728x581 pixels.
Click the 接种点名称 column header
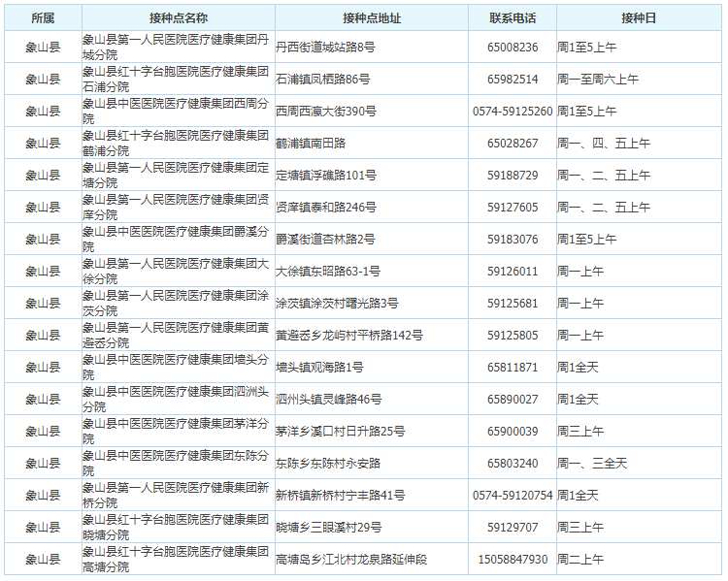tap(179, 18)
